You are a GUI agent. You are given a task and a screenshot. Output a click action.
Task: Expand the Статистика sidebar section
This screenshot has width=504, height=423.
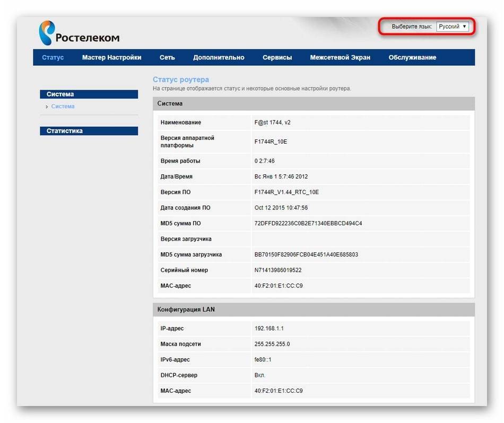coord(89,131)
